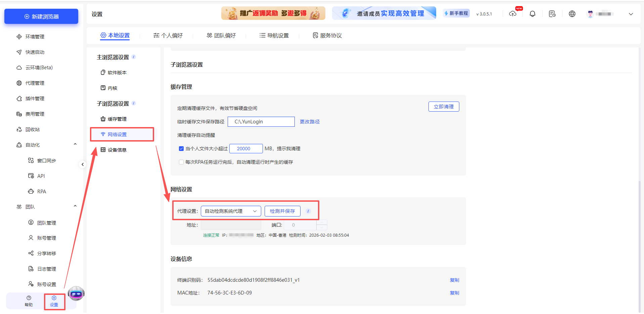Collapse the 团队 sidebar group
Screen dimensions: 644x314
75,206
